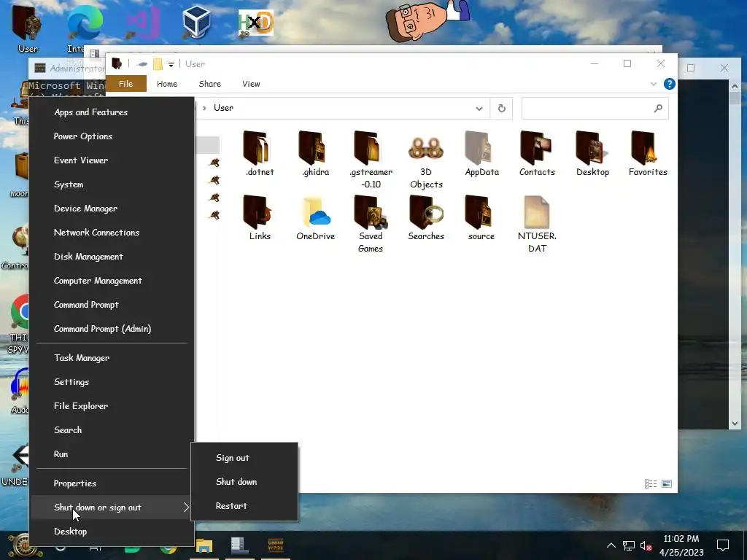
Task: Open the Home ribbon tab
Action: coord(167,84)
